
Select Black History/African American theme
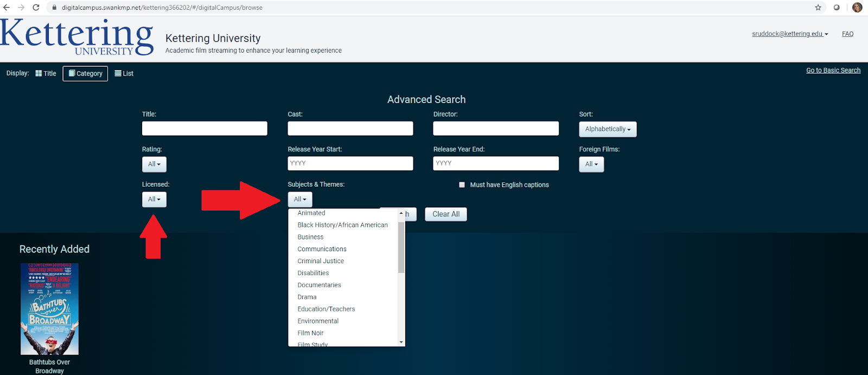pyautogui.click(x=342, y=225)
